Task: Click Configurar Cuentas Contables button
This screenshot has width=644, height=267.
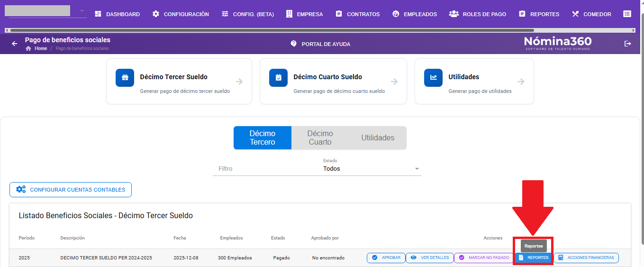Action: [71, 190]
